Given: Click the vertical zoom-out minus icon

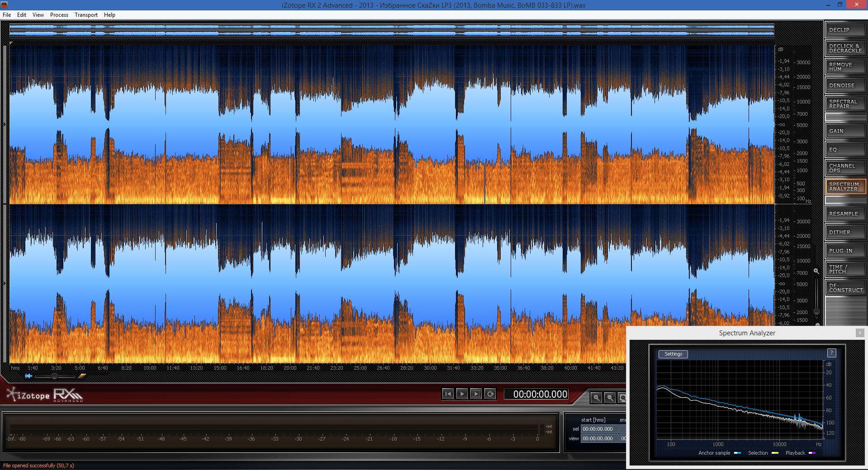Looking at the screenshot, I should tap(817, 324).
